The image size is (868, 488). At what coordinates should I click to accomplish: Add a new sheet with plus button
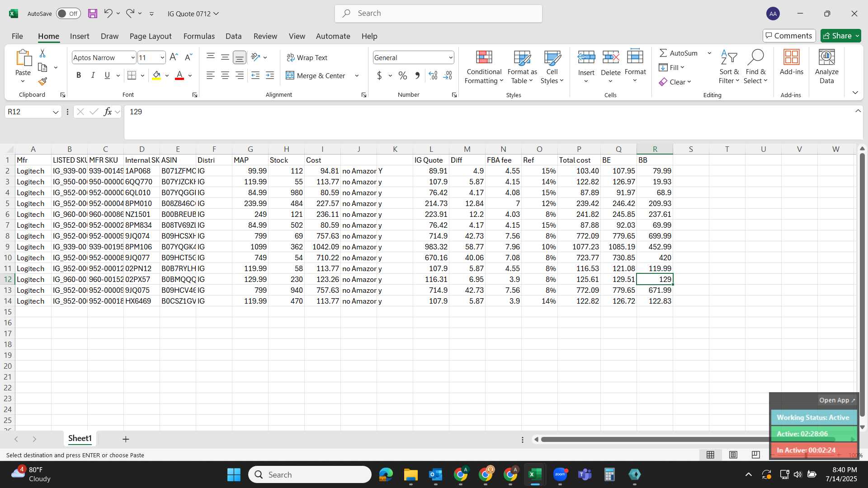(126, 439)
